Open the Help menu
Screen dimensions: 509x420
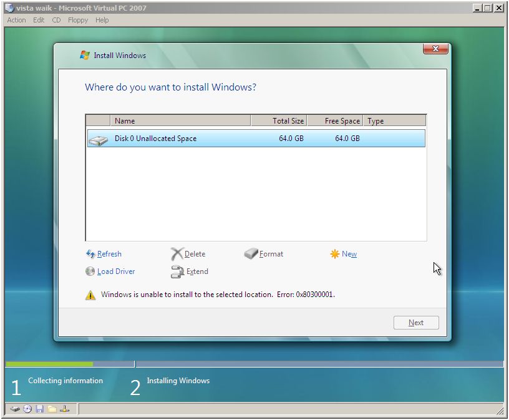coord(102,20)
